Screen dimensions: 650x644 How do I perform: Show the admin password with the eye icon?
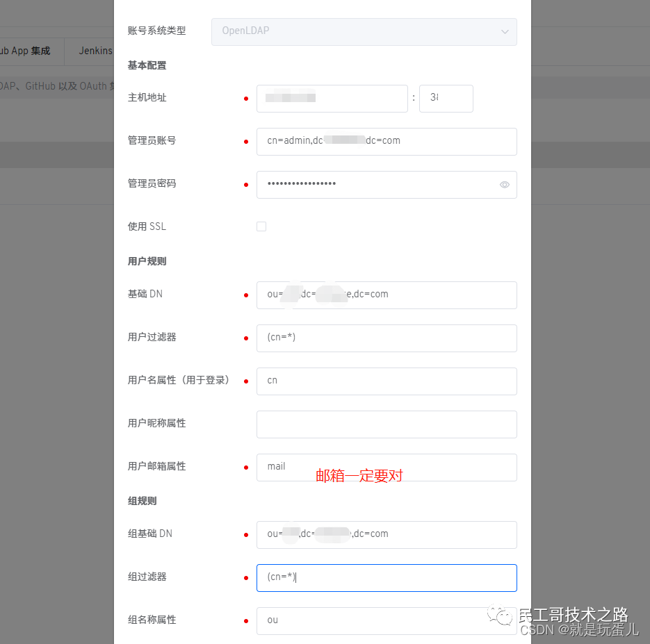(505, 185)
